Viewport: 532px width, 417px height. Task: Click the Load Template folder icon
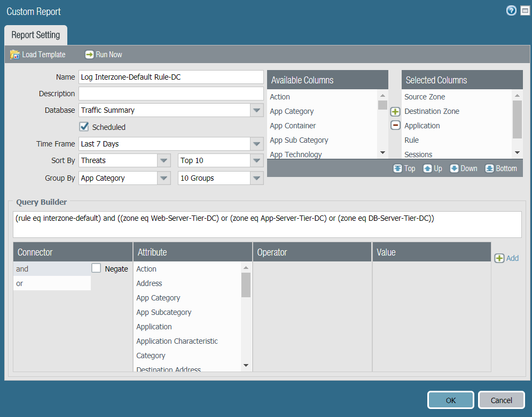pyautogui.click(x=15, y=55)
